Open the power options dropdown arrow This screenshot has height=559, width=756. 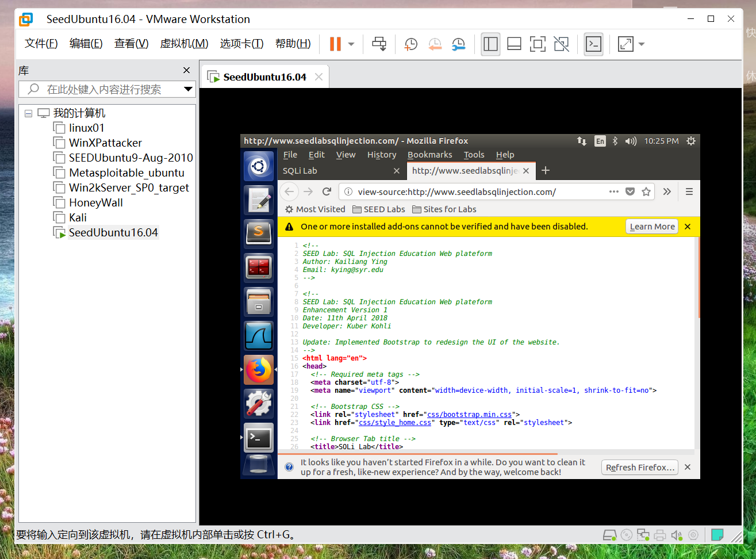click(x=351, y=44)
